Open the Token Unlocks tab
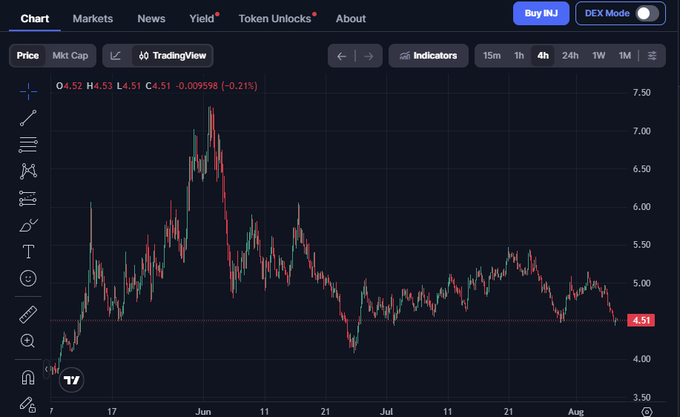680x417 pixels. [275, 19]
